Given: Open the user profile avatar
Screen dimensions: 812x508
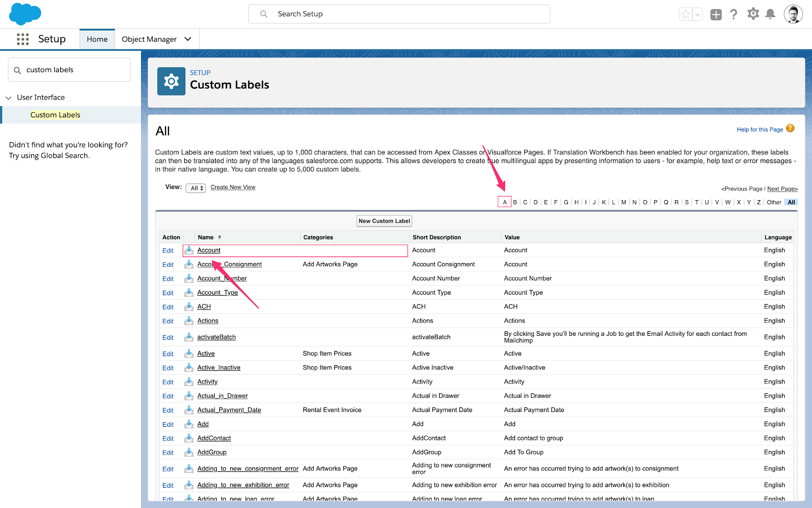Looking at the screenshot, I should 793,14.
